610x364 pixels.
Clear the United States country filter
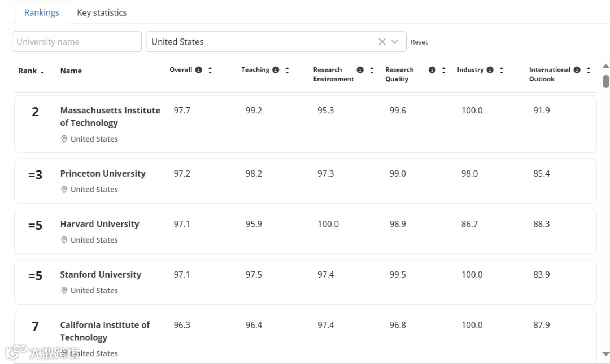(382, 42)
